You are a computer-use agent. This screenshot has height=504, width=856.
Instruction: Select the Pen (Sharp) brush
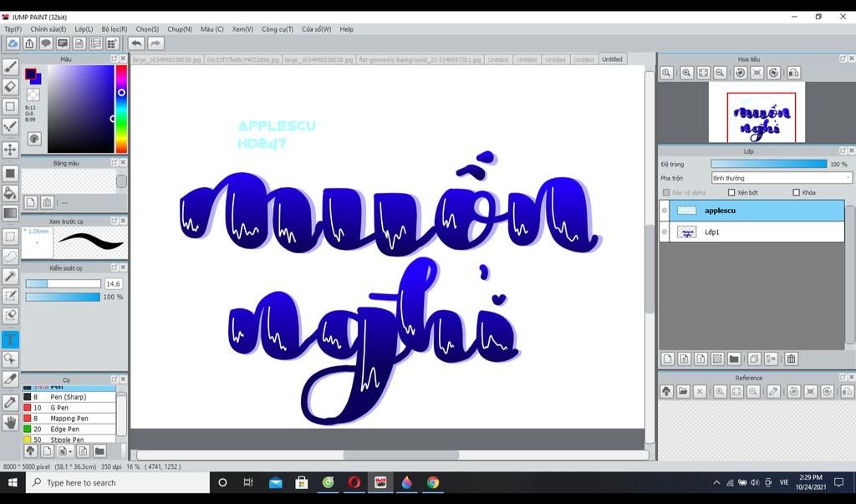[69, 397]
